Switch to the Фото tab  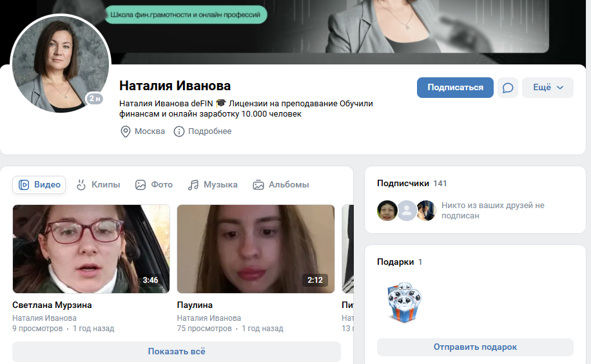154,185
